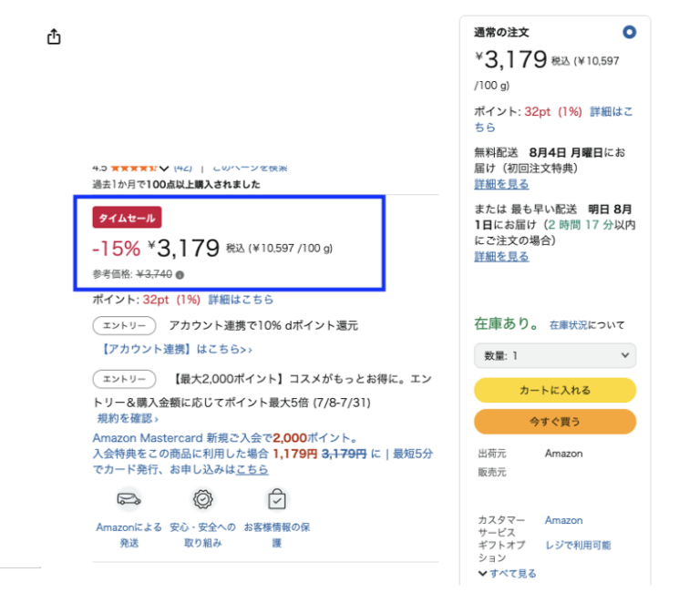Open the 詳細はこちら link beside points

(x=241, y=299)
